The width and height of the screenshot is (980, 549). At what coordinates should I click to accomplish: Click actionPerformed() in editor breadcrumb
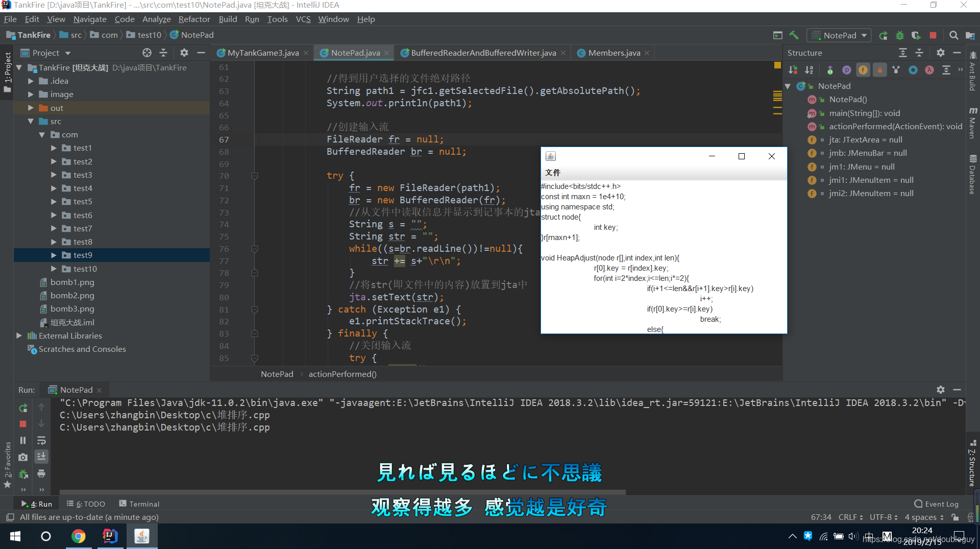coord(342,374)
